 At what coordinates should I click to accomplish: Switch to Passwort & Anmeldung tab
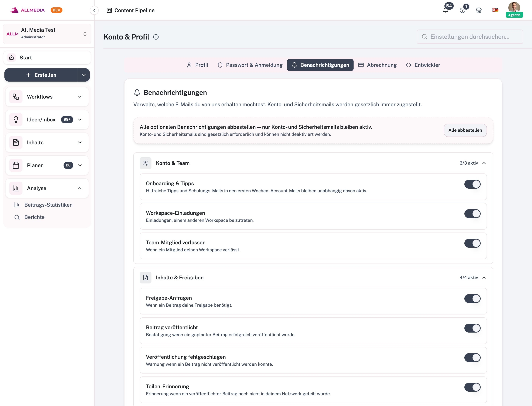pyautogui.click(x=250, y=65)
